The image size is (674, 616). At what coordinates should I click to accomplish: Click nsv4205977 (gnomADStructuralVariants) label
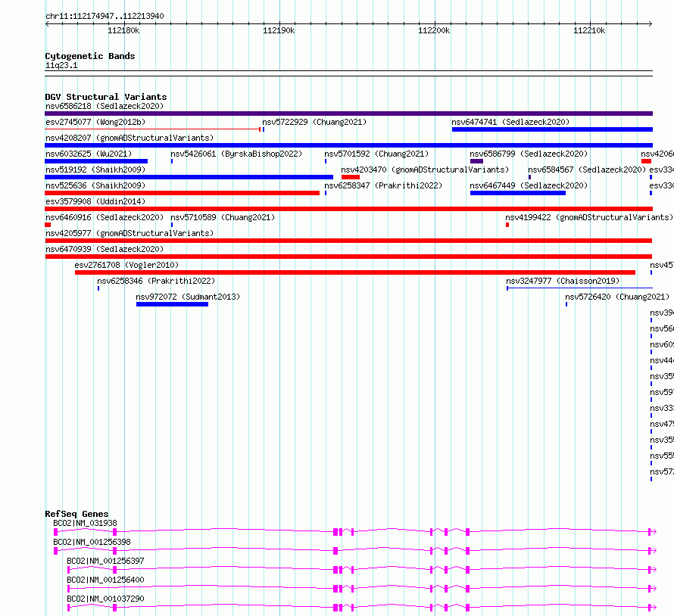click(x=129, y=233)
